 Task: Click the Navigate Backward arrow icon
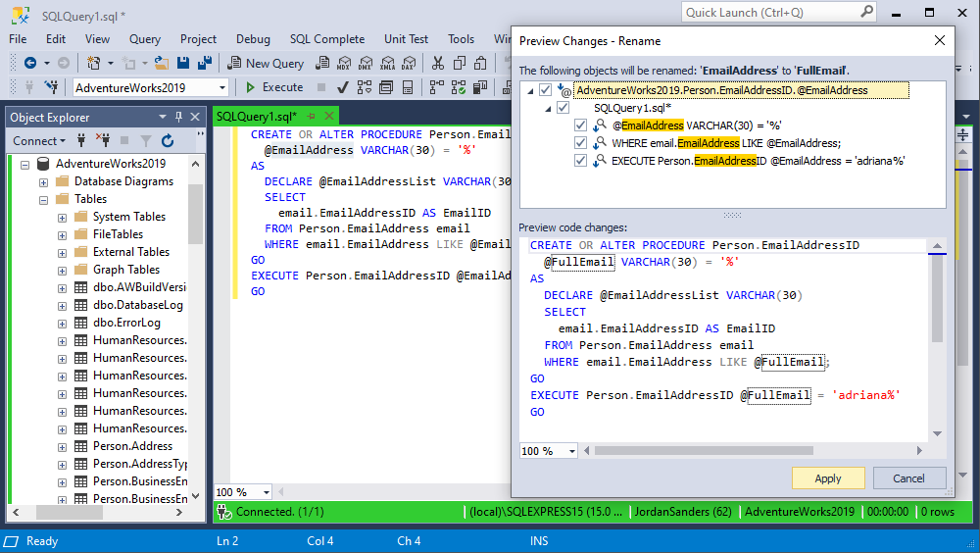[x=29, y=63]
